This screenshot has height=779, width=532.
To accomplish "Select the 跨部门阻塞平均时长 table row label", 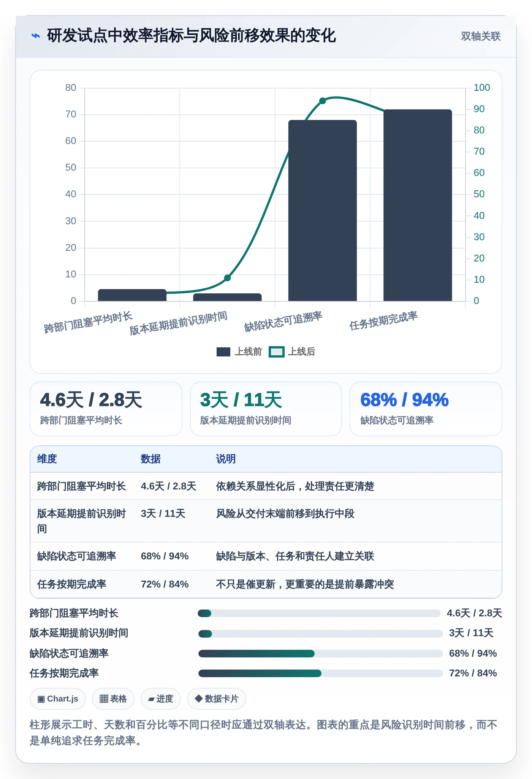I will [x=81, y=486].
